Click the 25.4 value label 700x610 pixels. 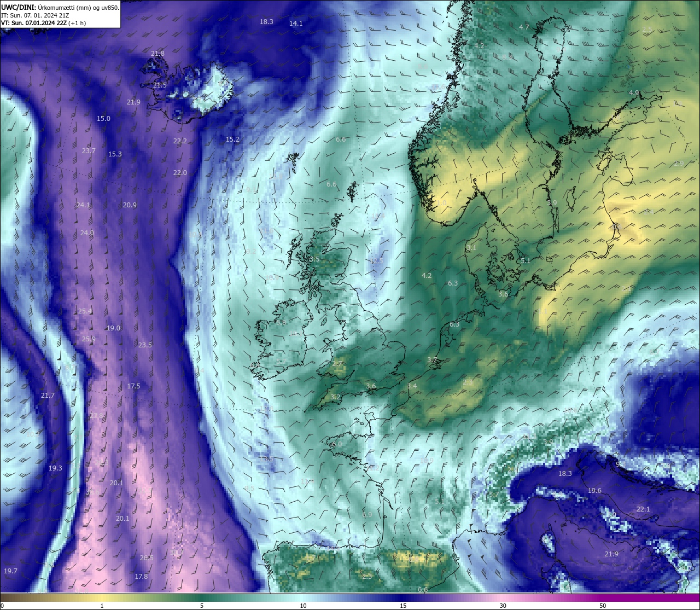pyautogui.click(x=85, y=311)
